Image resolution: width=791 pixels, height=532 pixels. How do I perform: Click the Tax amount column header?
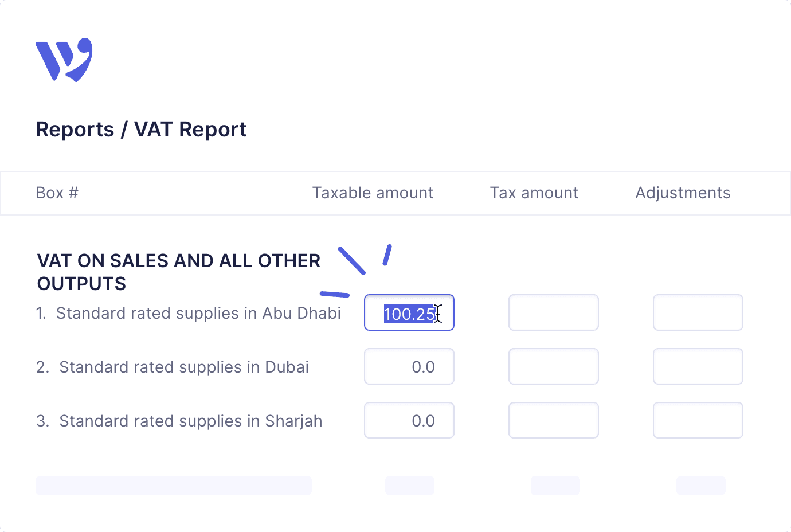click(x=534, y=193)
